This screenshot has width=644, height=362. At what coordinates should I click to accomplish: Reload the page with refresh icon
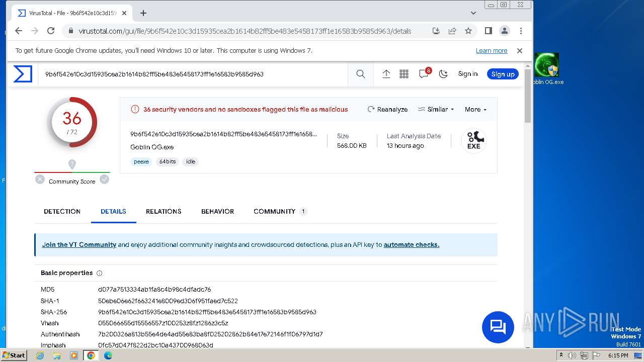click(51, 31)
